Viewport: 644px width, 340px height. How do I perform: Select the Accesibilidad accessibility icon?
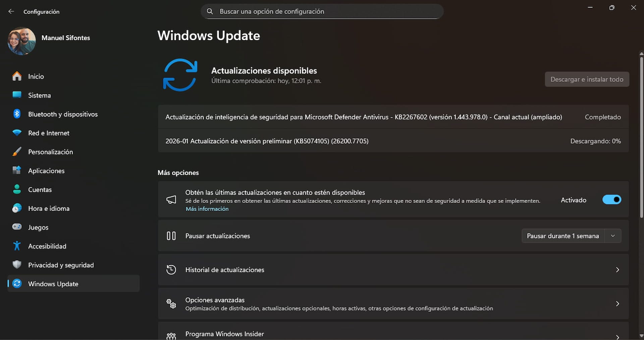pyautogui.click(x=16, y=246)
